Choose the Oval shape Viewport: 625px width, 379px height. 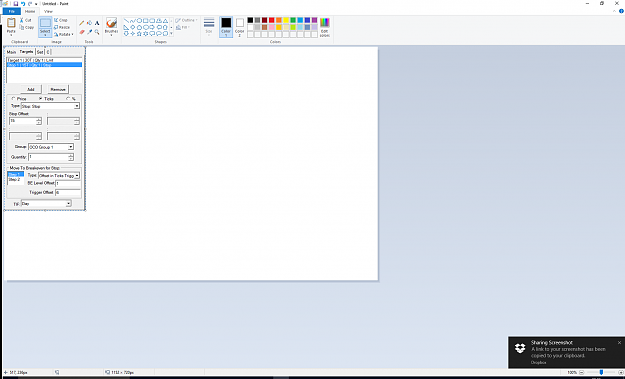coord(139,21)
